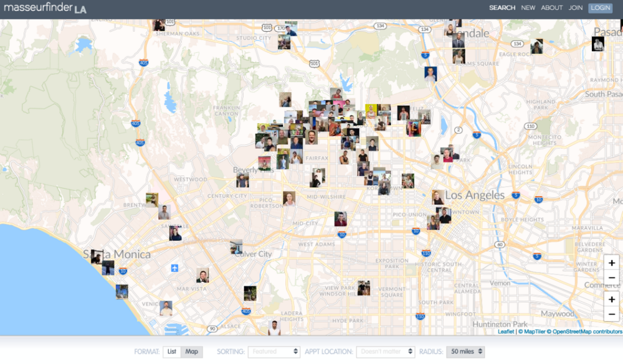
Task: Open the Sorting dropdown
Action: (274, 351)
